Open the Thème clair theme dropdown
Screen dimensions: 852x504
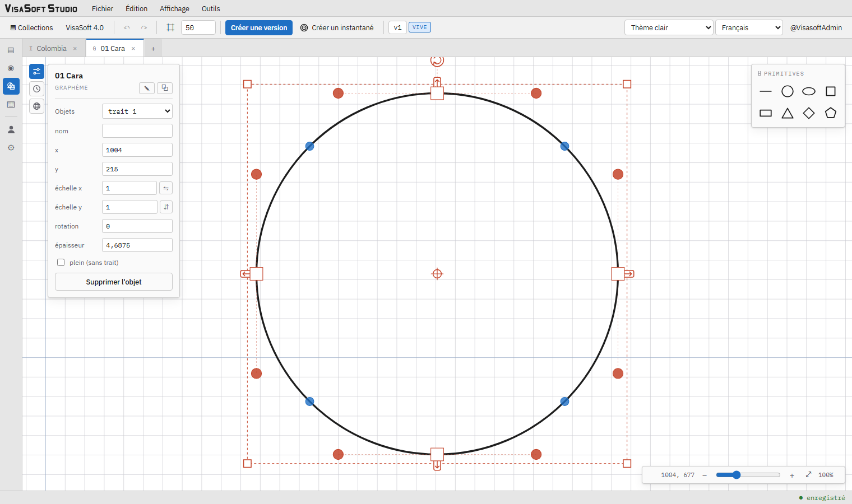(x=669, y=27)
